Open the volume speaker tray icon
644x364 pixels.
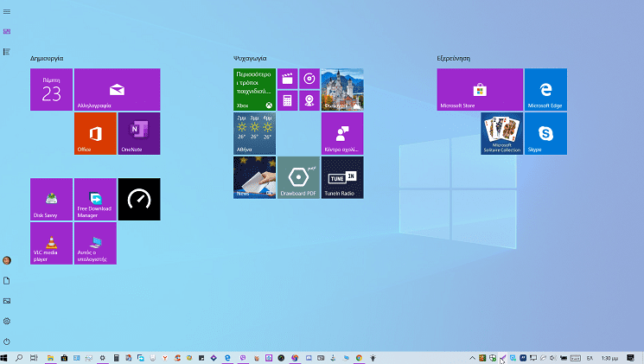553,358
